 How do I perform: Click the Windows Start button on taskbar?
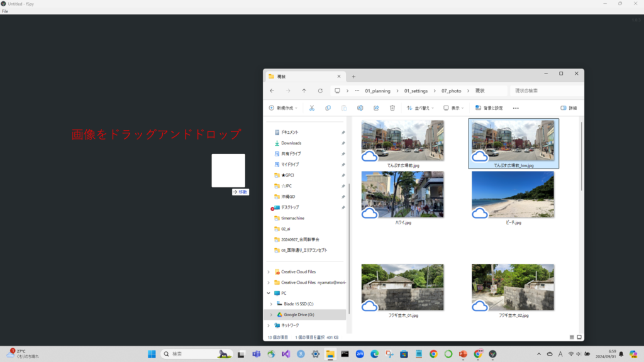(x=152, y=354)
